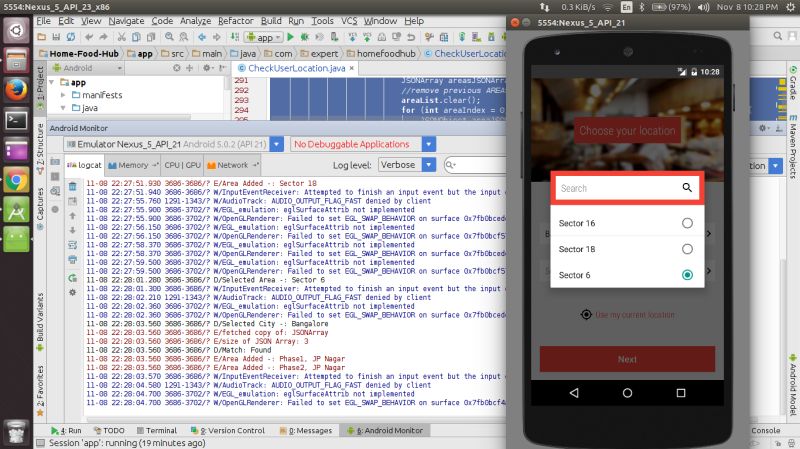Click the Cut scissors icon
This screenshot has width=800, height=449.
[x=121, y=37]
